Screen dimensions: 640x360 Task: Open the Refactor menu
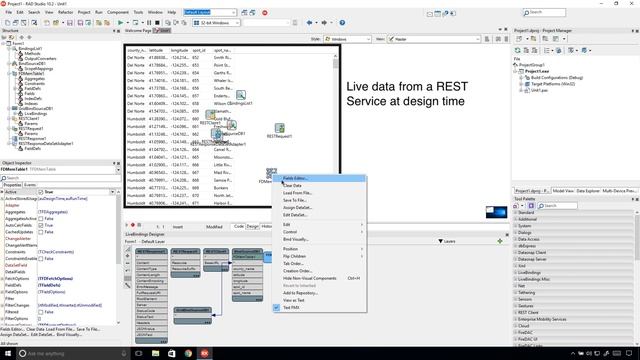(65, 12)
